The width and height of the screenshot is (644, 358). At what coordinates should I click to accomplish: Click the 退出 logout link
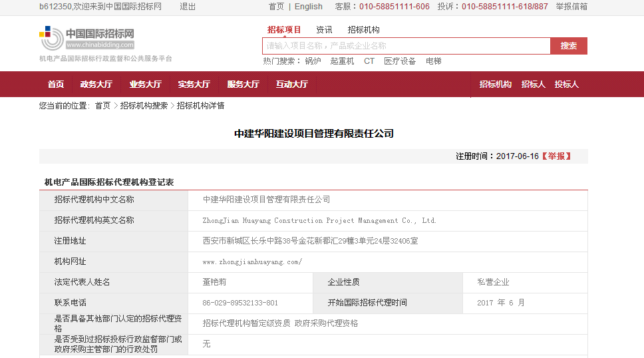[x=188, y=7]
